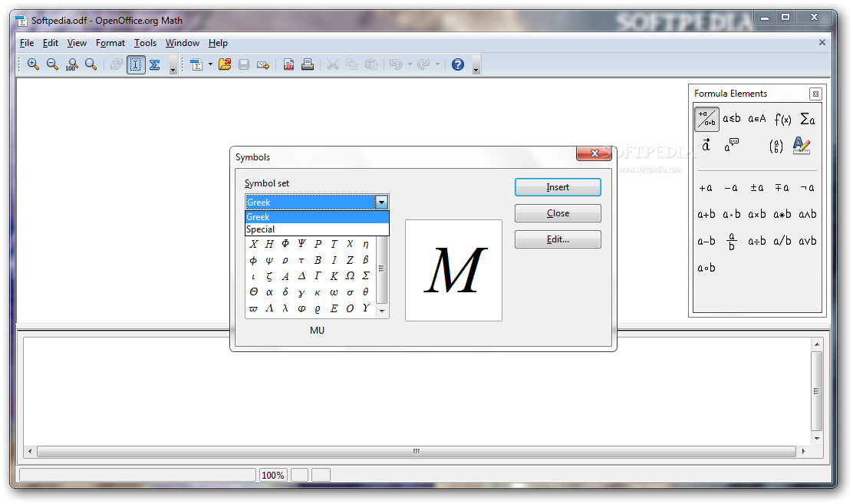
Task: Expand the New document dropdown arrow
Action: click(210, 64)
